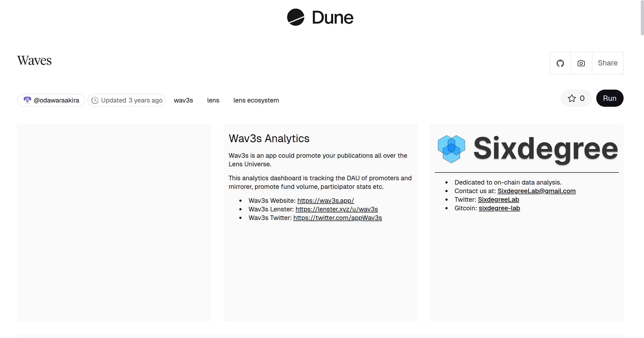Star the dashboard with star icon

572,98
